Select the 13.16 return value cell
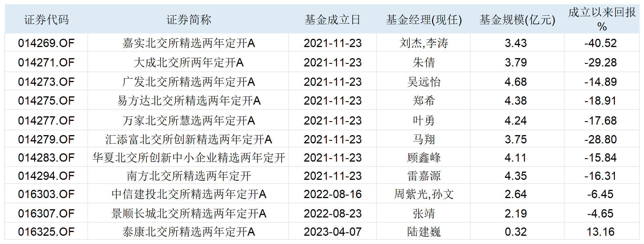 click(601, 232)
